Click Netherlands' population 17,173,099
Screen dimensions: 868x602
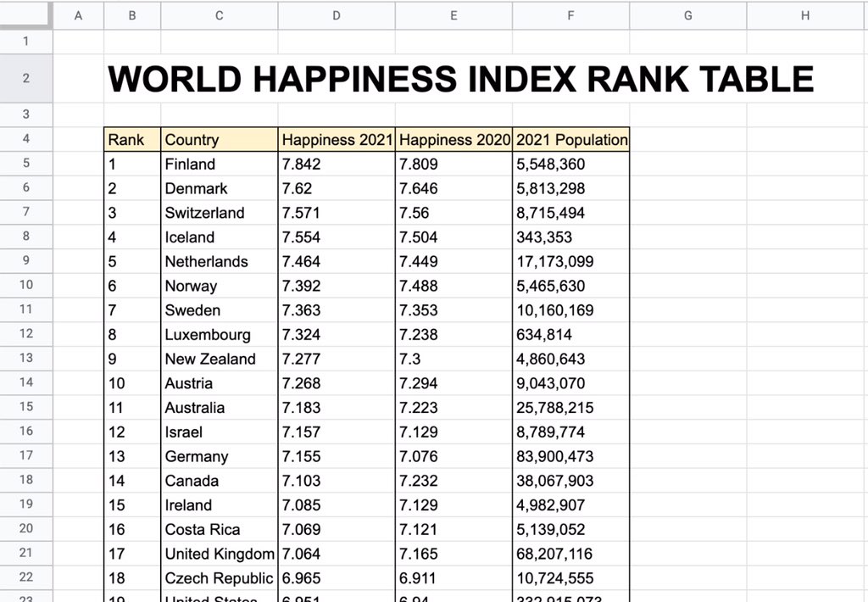click(x=570, y=261)
